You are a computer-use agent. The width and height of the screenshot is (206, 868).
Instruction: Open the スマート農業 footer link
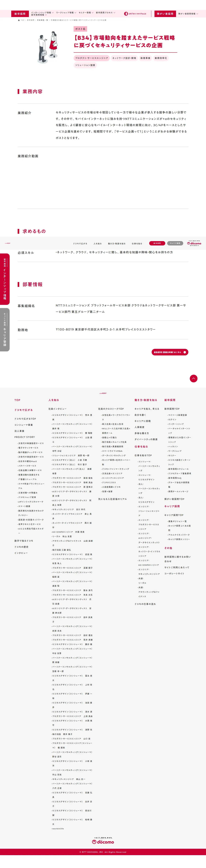[x=24, y=506]
